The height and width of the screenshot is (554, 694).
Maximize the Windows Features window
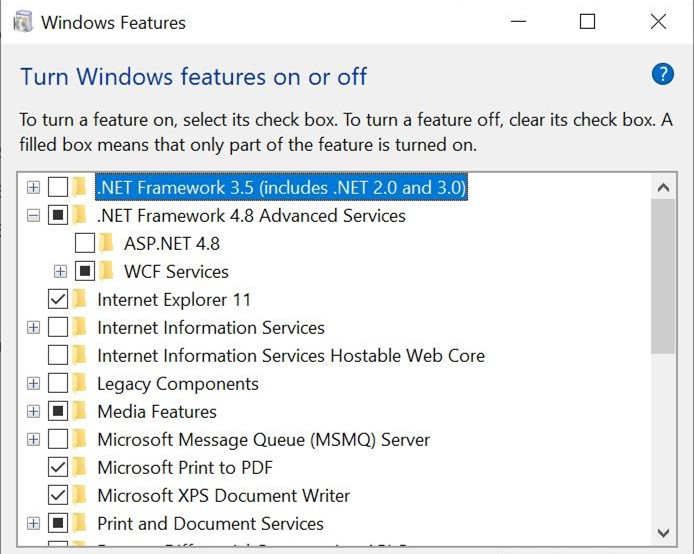pos(588,22)
